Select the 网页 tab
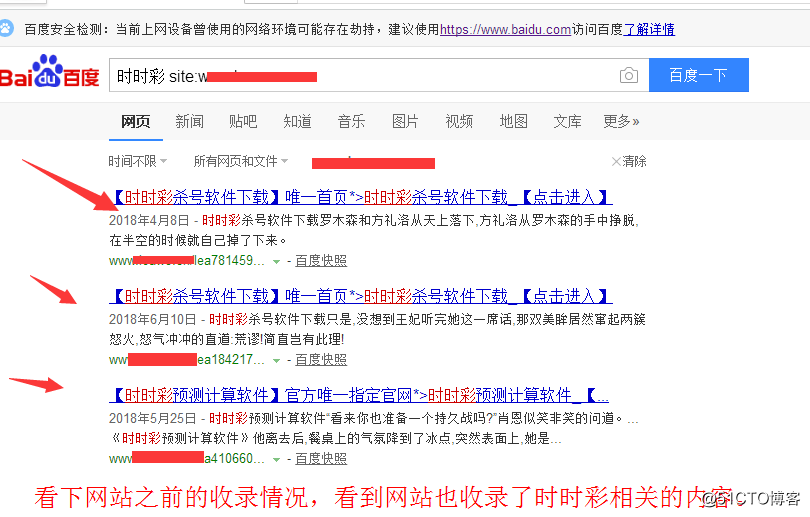The height and width of the screenshot is (517, 810). coord(136,121)
